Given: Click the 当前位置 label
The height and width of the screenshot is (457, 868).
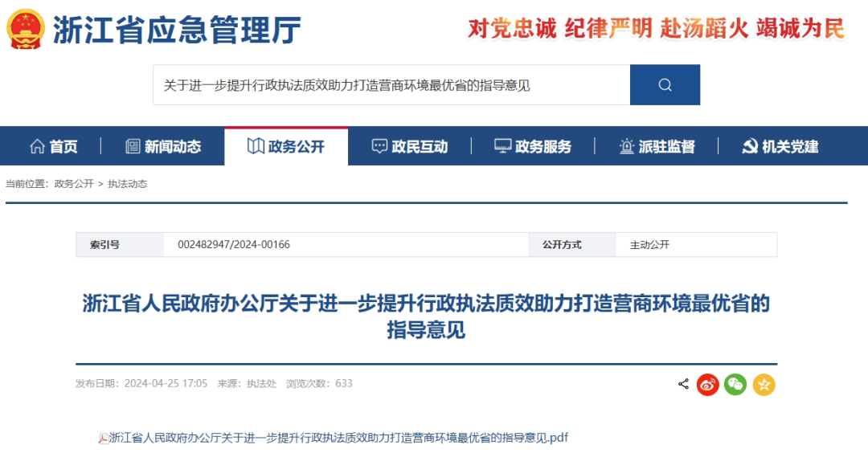Looking at the screenshot, I should click(x=27, y=184).
